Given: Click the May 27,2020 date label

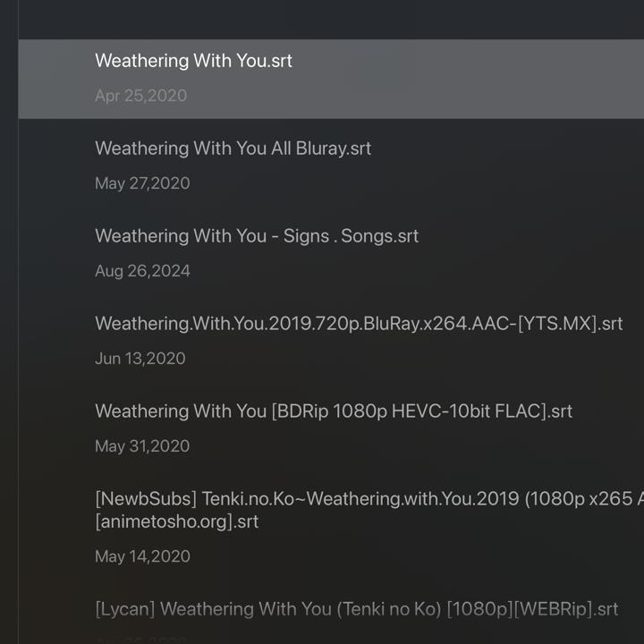Looking at the screenshot, I should tap(142, 183).
